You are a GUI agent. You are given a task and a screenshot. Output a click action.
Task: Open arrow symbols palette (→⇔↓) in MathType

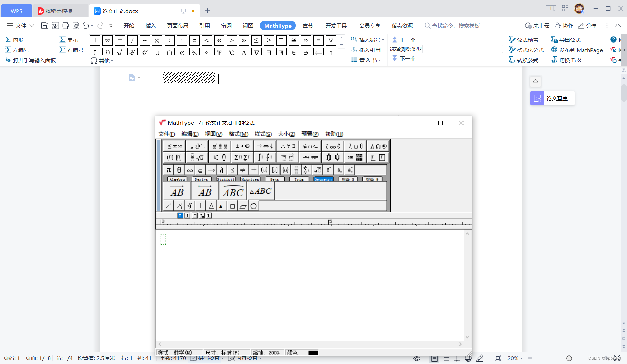click(265, 146)
